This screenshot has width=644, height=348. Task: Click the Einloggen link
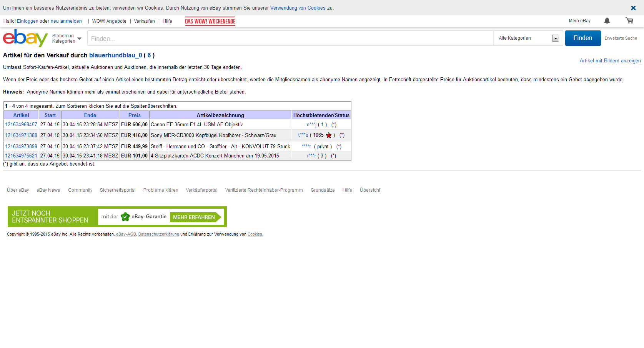pyautogui.click(x=28, y=21)
